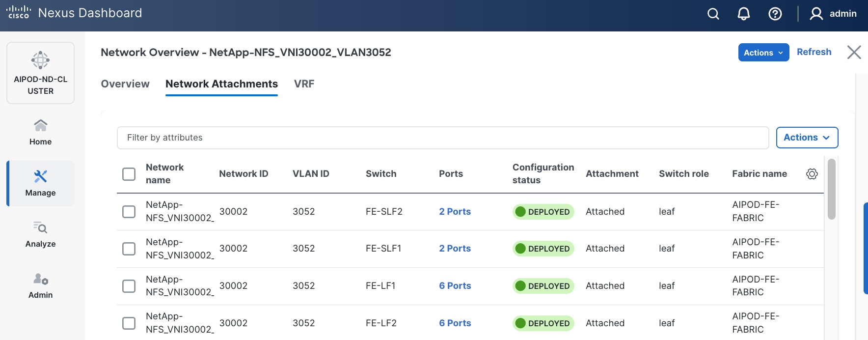Go to Home in sidebar
Image resolution: width=868 pixels, height=340 pixels.
(40, 132)
